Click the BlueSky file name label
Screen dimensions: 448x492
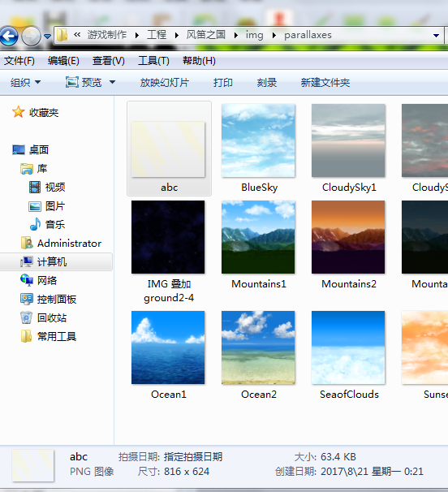coord(260,188)
